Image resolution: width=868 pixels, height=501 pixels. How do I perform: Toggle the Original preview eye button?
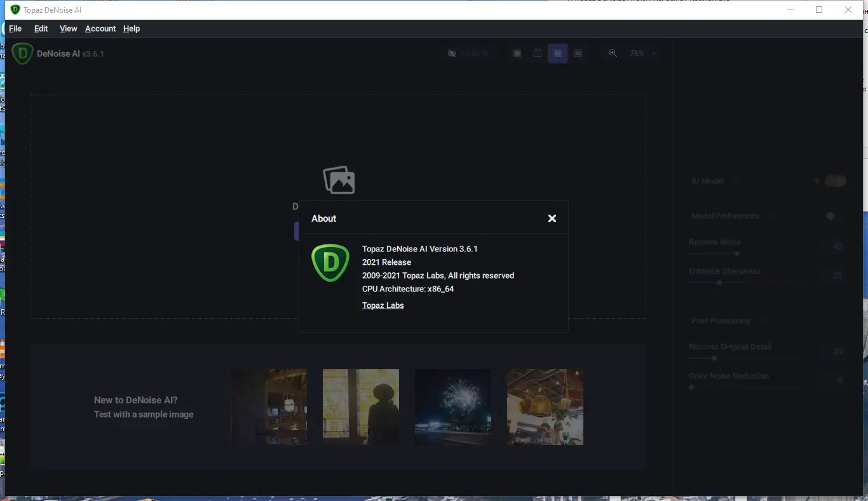point(469,53)
